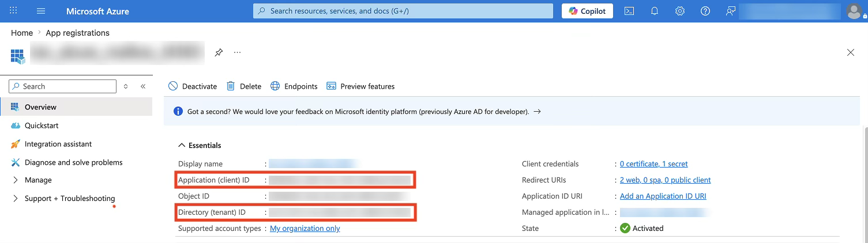Pin this app registration with the pin icon
Viewport: 868px width, 243px height.
[x=219, y=52]
